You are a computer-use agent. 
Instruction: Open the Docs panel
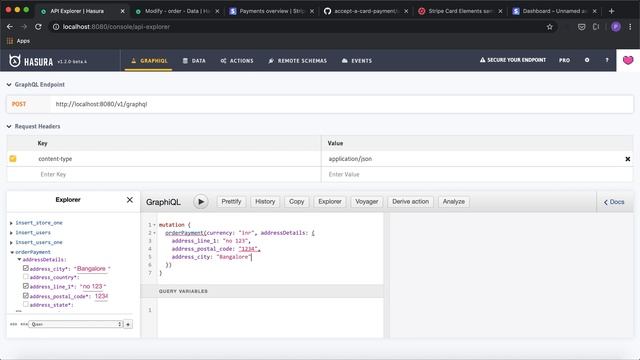click(614, 202)
